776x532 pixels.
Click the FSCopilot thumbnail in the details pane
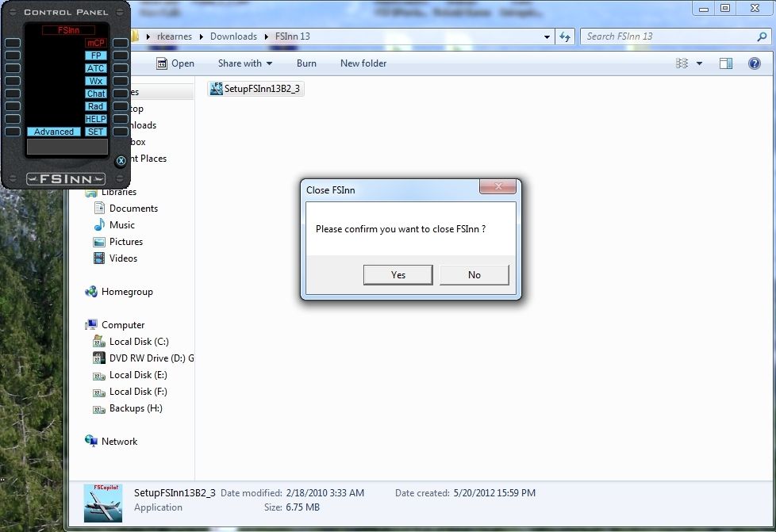click(103, 503)
